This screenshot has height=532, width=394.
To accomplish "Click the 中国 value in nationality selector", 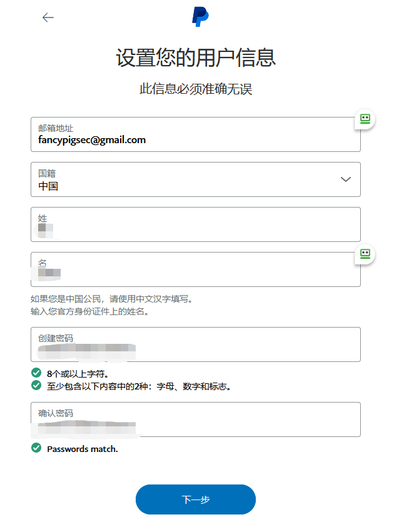I will pos(48,186).
